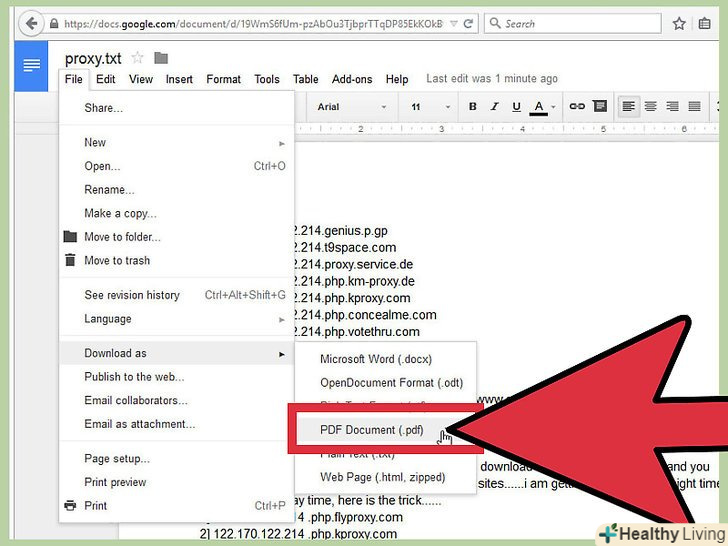
Task: Click the padlock site security icon
Action: [x=54, y=24]
